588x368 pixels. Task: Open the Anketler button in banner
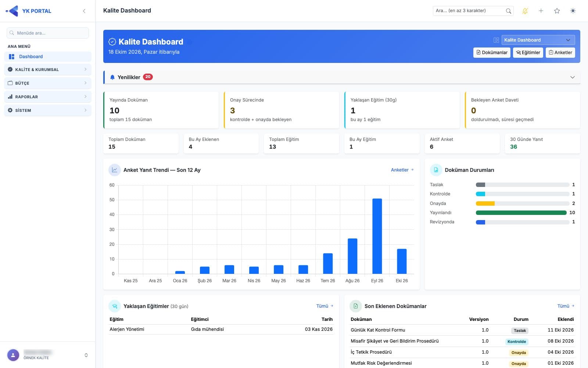click(x=560, y=53)
